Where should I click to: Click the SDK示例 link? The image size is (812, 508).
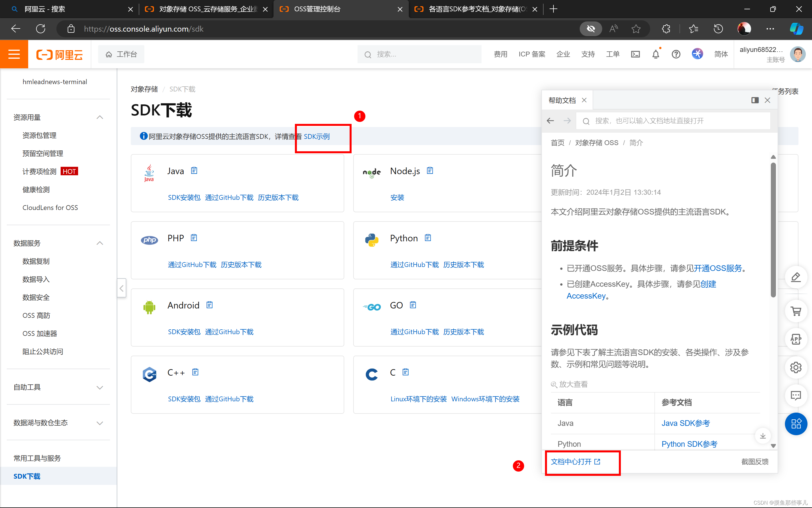pyautogui.click(x=317, y=136)
